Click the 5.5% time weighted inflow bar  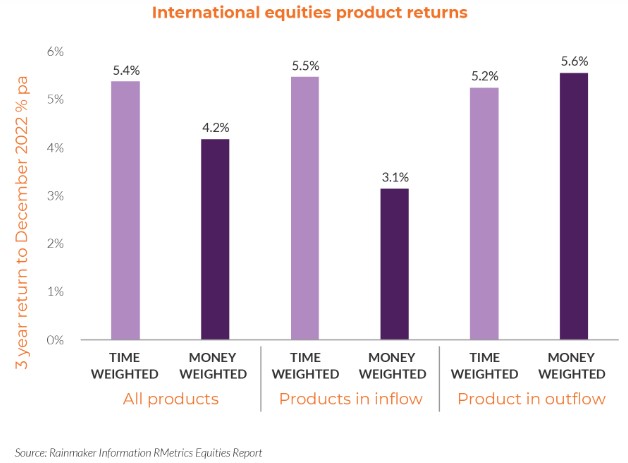click(x=307, y=208)
